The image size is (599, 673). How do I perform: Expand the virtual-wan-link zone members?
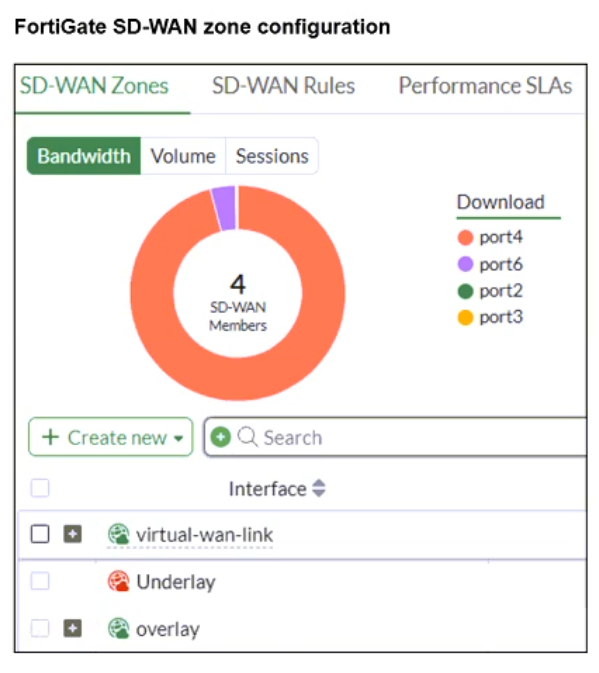click(73, 534)
